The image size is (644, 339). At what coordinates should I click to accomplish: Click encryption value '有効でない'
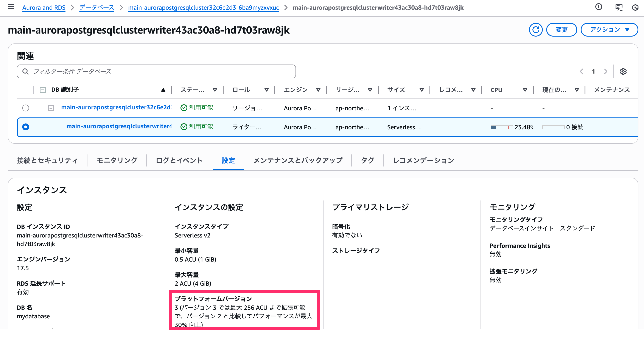tap(347, 235)
